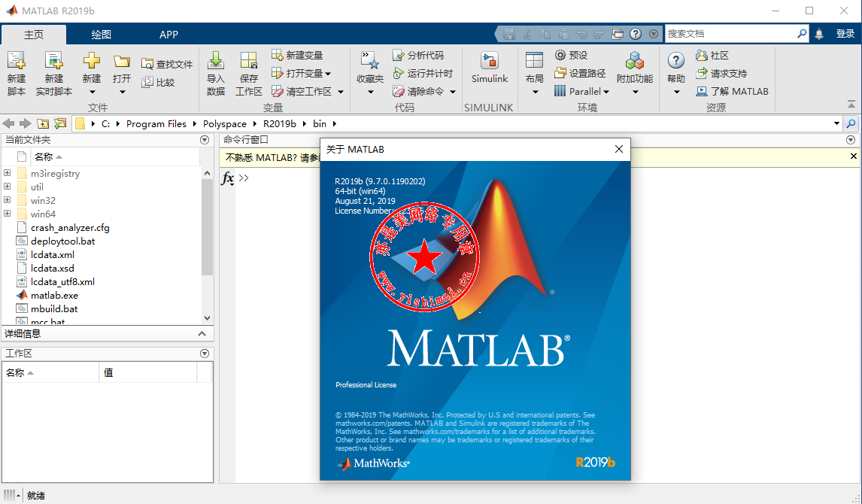Screen dimensions: 862x504
Task: Expand the 详细信息 details panel
Action: [202, 334]
